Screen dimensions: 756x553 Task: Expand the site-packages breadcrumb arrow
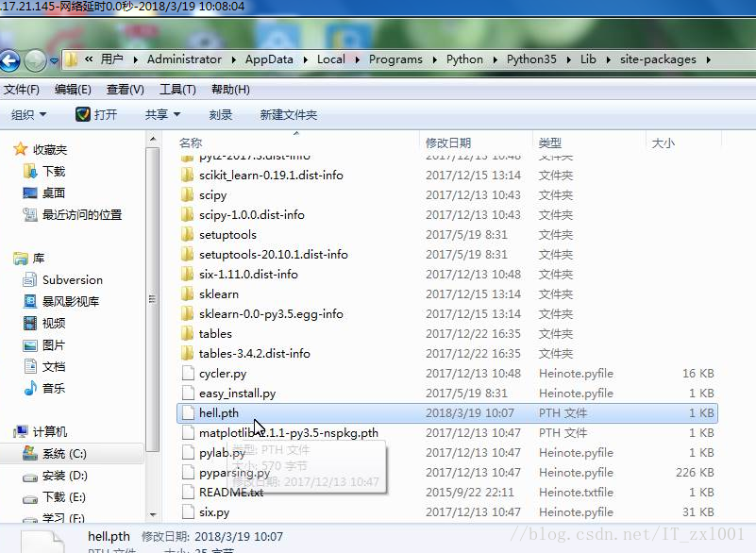coord(708,59)
